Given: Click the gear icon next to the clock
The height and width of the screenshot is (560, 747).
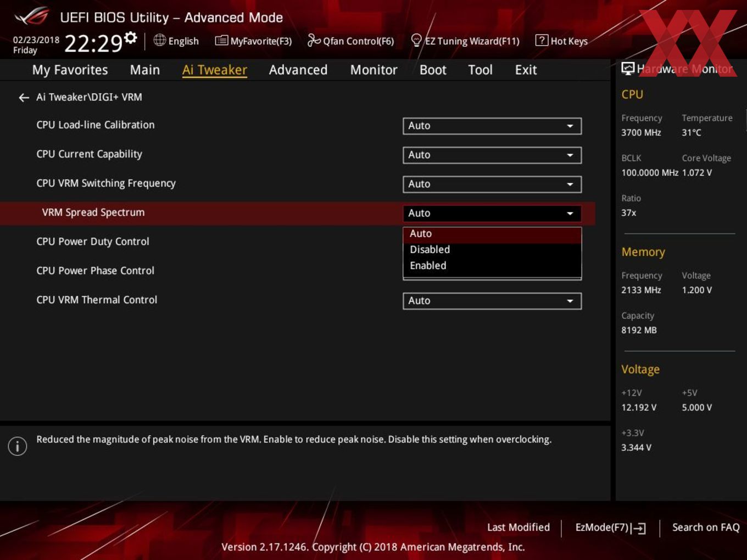Looking at the screenshot, I should pyautogui.click(x=130, y=38).
